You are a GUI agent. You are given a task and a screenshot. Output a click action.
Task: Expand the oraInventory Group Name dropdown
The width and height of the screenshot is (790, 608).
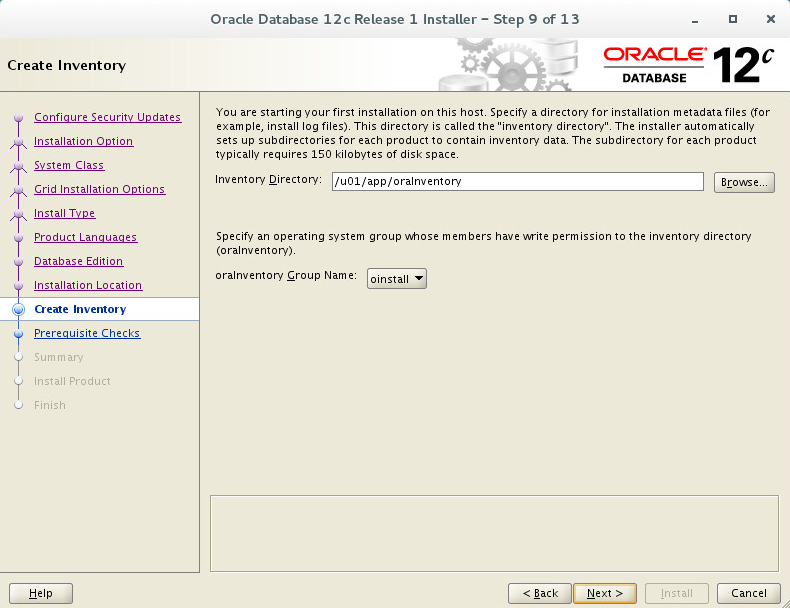[397, 279]
